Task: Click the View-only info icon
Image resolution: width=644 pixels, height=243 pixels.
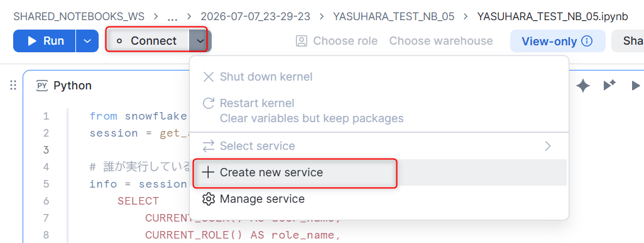Action: pos(587,41)
